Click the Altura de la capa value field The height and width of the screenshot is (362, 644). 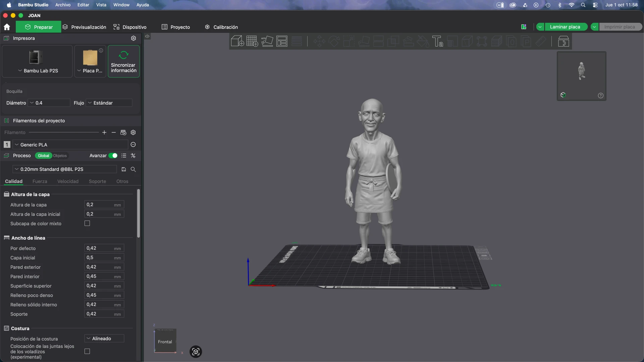(104, 204)
